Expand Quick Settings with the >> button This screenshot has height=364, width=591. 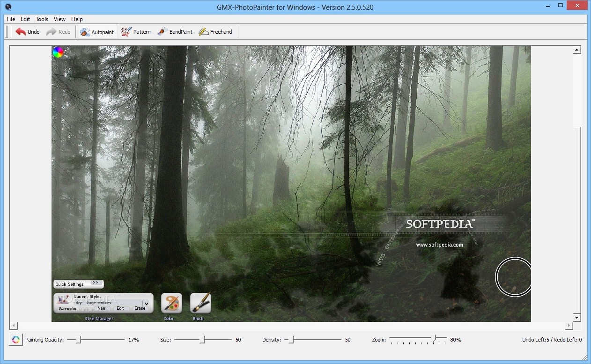point(96,283)
